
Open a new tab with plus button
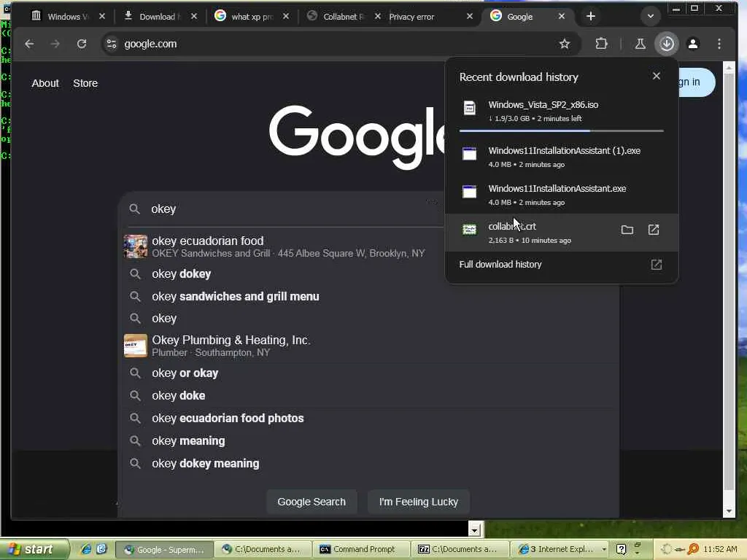[591, 16]
